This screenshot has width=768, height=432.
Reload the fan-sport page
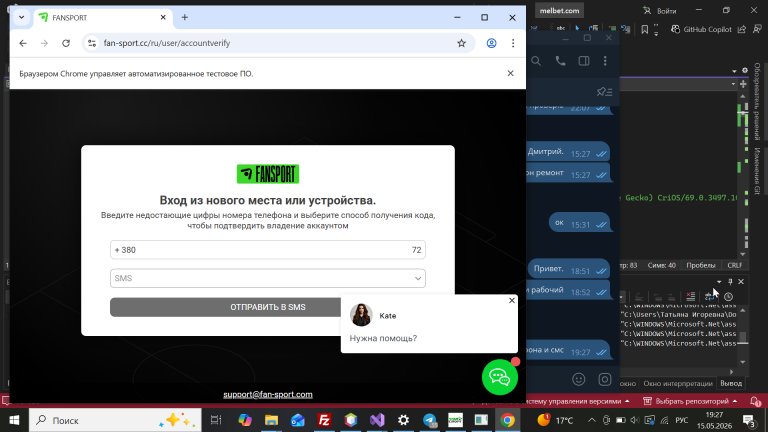pyautogui.click(x=66, y=43)
